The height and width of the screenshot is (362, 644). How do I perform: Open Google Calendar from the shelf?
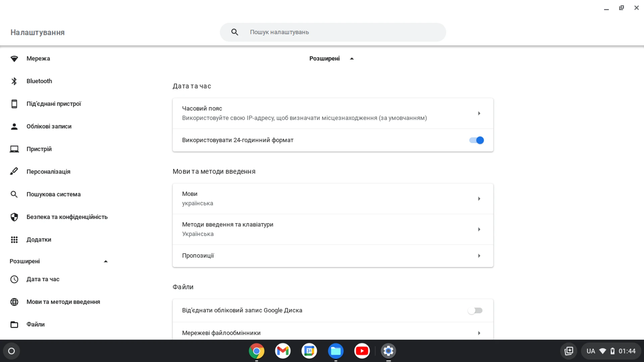[x=309, y=351]
